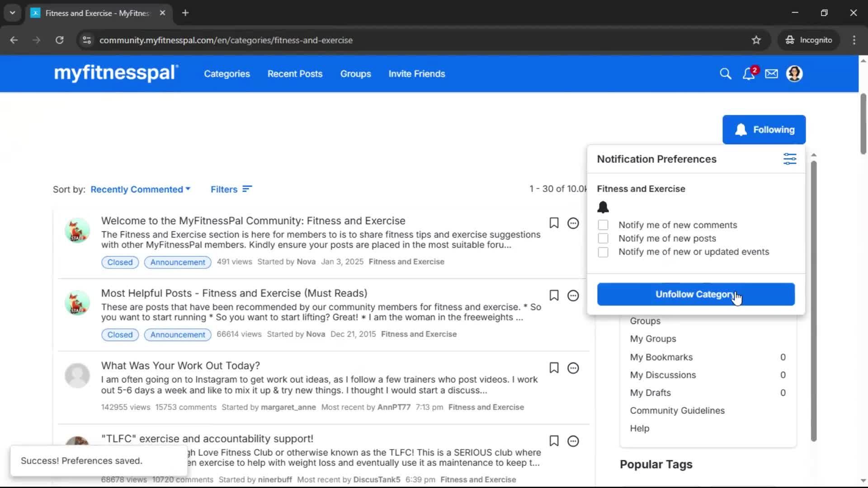Screen dimensions: 868x488
Task: Open the Most Helpful Posts discussion title
Action: pos(234,293)
